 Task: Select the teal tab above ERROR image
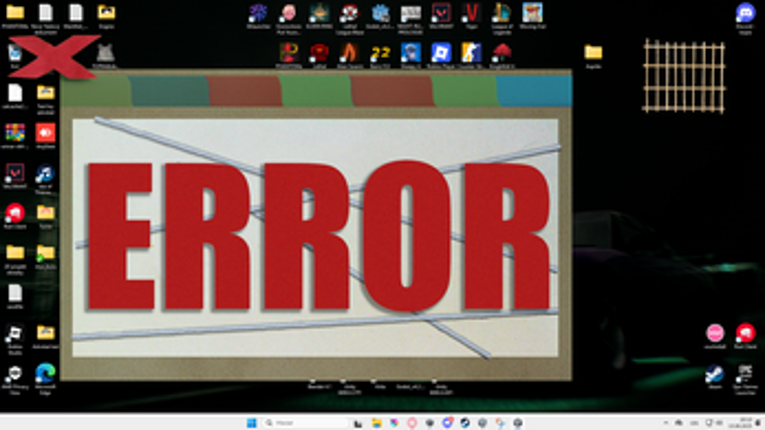[x=169, y=91]
